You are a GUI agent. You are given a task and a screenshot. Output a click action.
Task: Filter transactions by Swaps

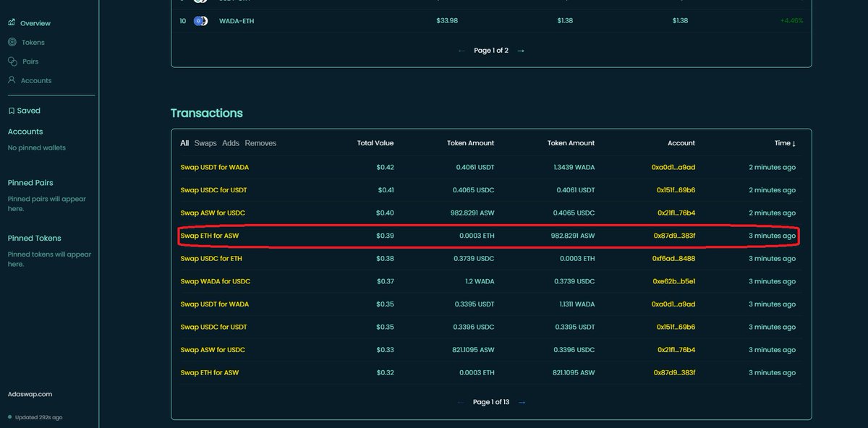[205, 143]
